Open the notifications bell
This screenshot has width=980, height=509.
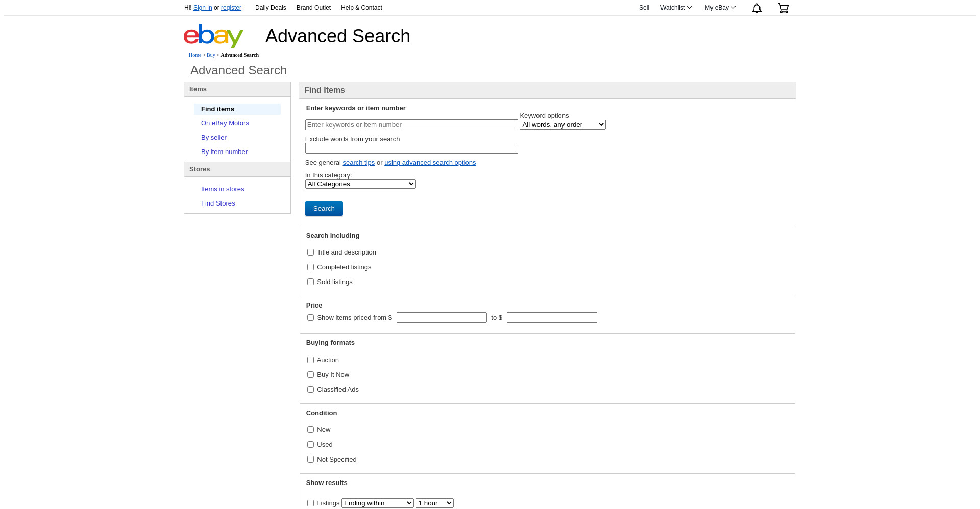[x=757, y=8]
